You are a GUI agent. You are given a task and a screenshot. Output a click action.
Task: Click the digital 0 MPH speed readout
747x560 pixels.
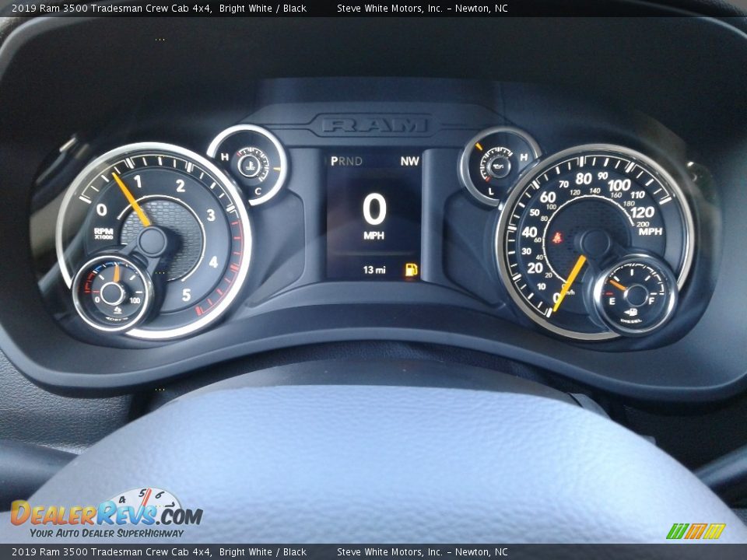point(374,215)
